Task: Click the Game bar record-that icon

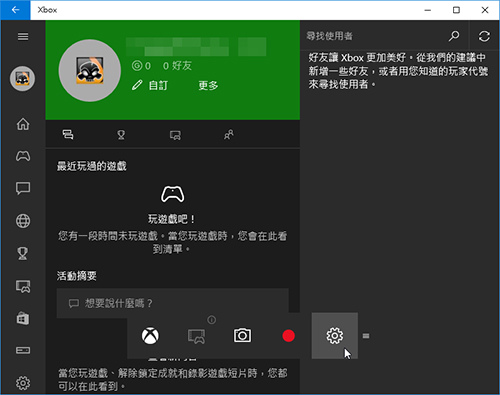Action: click(x=196, y=336)
